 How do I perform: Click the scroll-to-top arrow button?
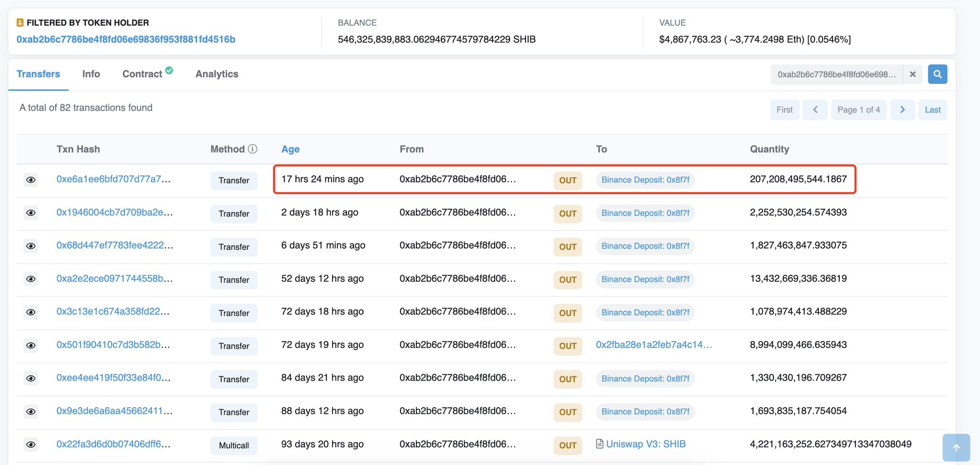(956, 447)
